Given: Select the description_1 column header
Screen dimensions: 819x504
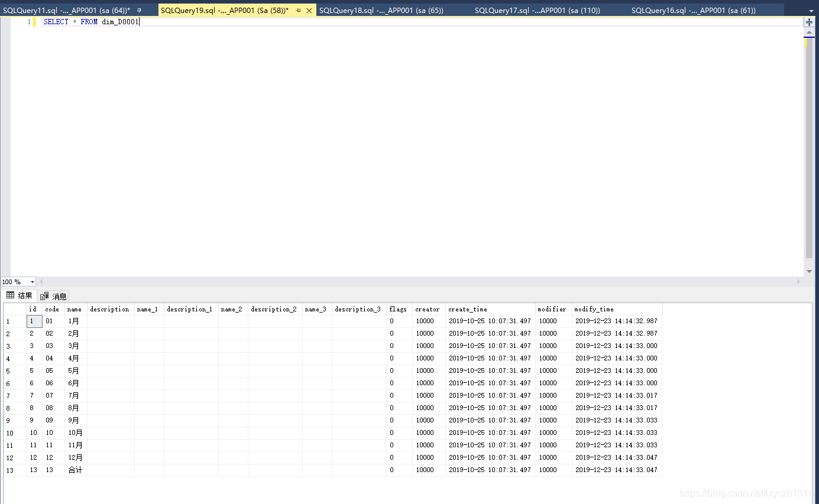Looking at the screenshot, I should point(191,309).
